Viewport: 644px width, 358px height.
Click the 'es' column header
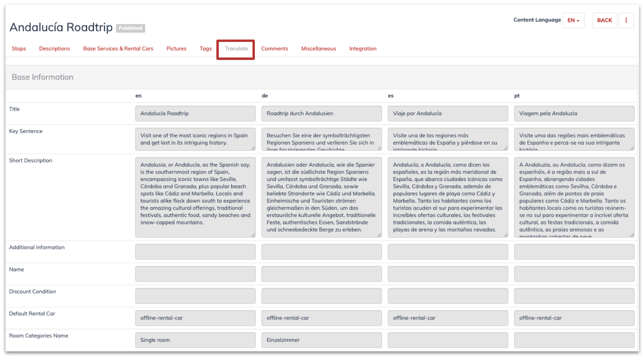[x=391, y=96]
